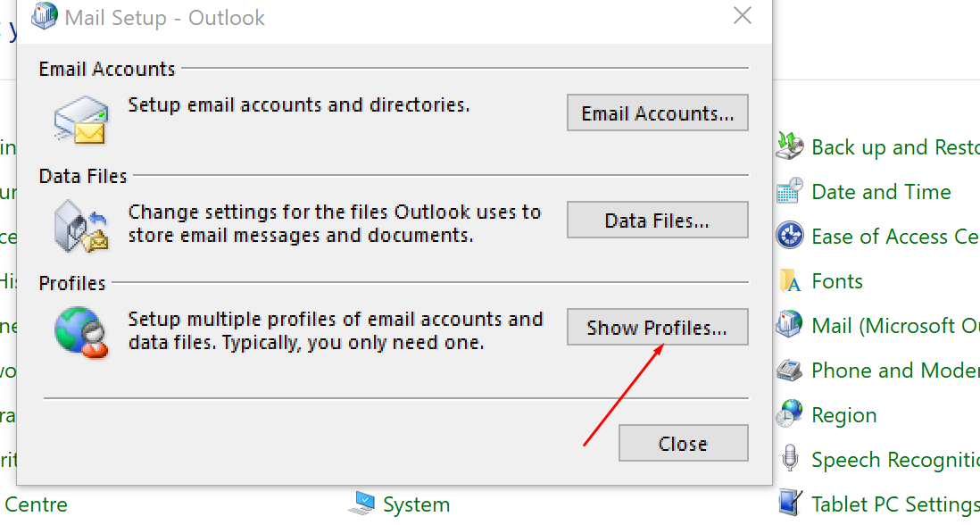
Task: Click the Region globe icon
Action: [789, 414]
